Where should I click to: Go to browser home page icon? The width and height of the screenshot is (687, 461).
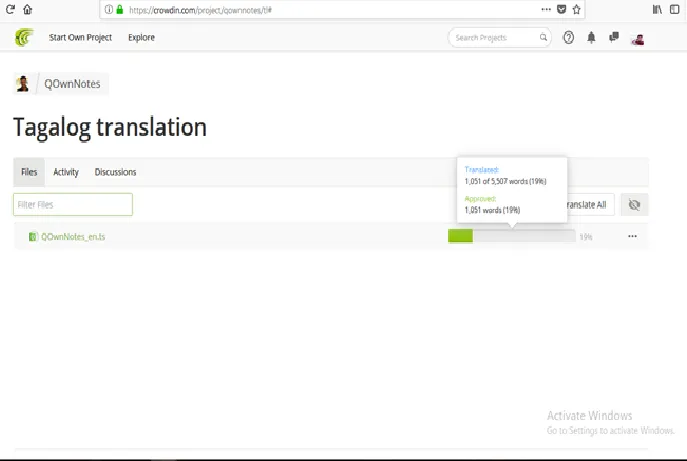click(x=28, y=9)
